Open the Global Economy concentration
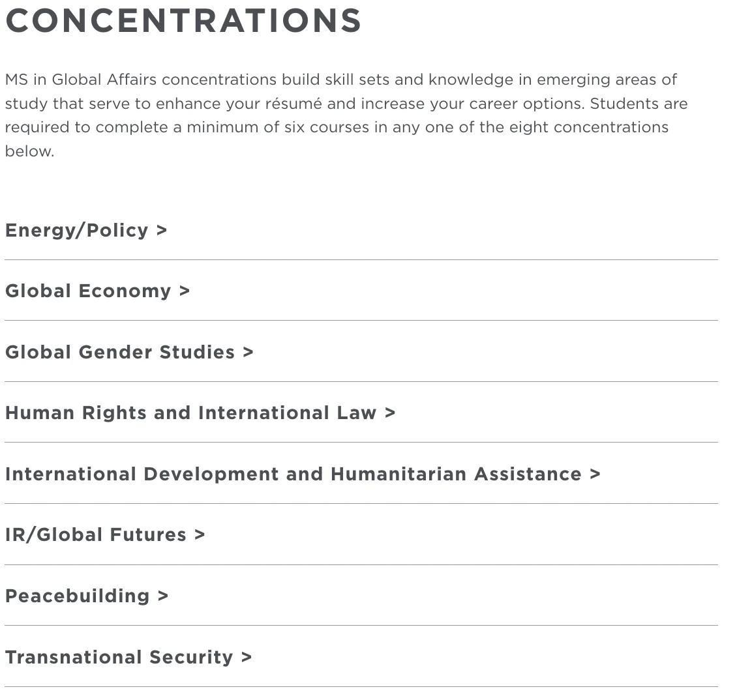The width and height of the screenshot is (737, 700). [x=87, y=291]
